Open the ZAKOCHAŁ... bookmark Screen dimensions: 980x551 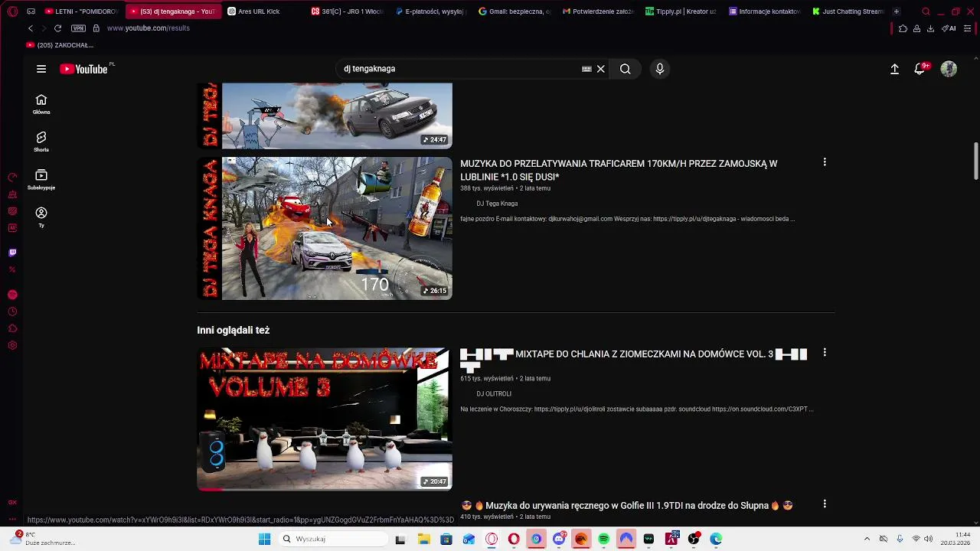[60, 45]
